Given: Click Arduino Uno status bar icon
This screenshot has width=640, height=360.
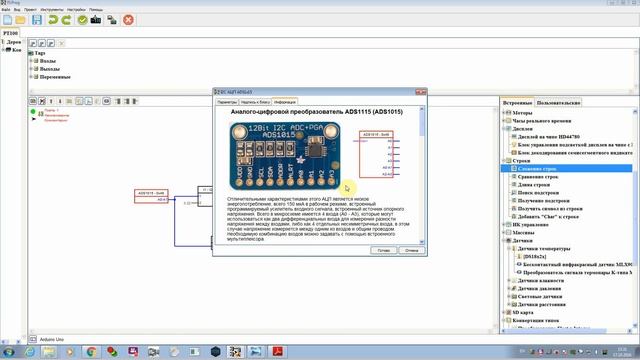Looking at the screenshot, I should 33,339.
